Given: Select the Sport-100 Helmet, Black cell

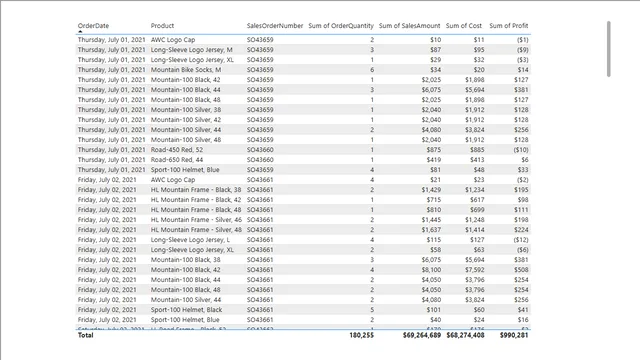Looking at the screenshot, I should coord(187,310).
